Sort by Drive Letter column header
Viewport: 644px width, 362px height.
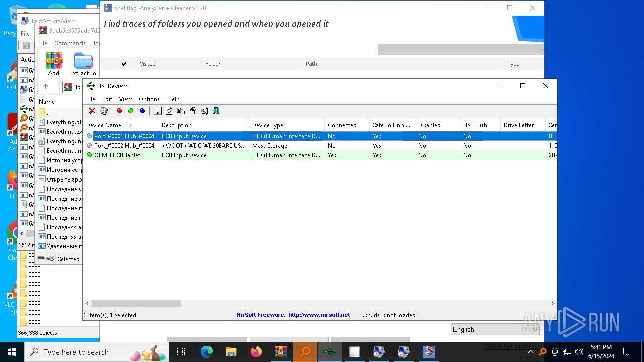pos(523,125)
